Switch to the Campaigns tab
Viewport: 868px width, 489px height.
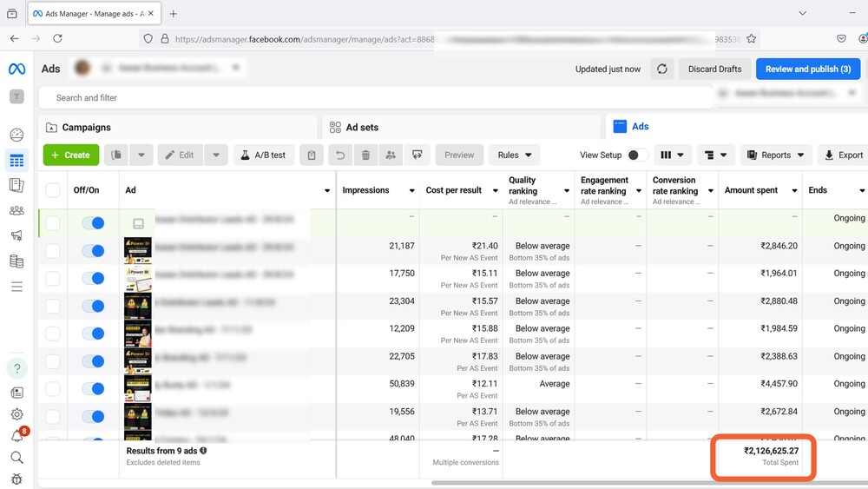click(x=86, y=128)
